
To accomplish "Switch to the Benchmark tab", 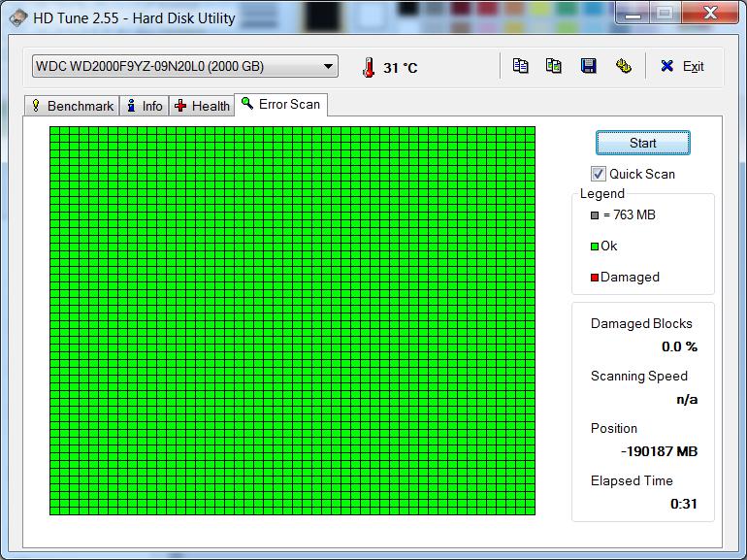I will pyautogui.click(x=71, y=106).
